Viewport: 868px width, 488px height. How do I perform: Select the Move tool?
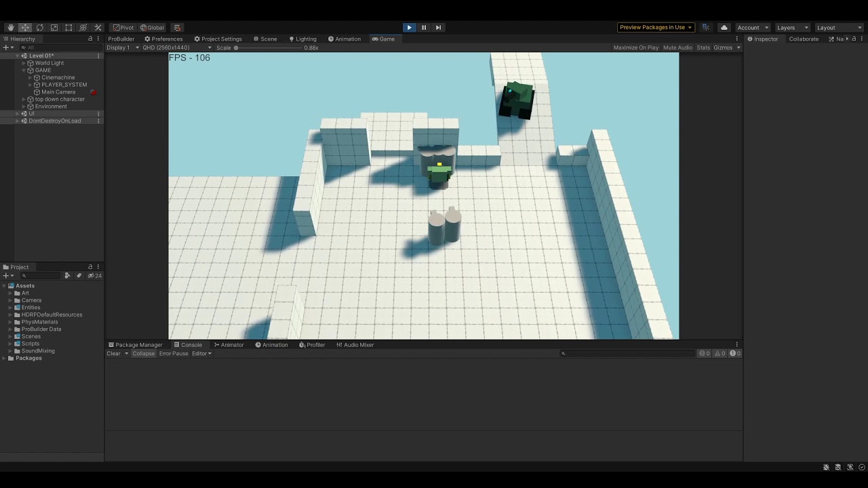[x=25, y=27]
